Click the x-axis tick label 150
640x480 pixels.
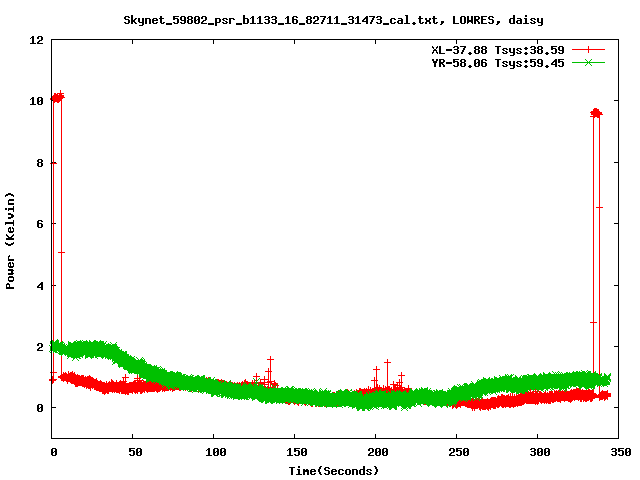tap(296, 452)
